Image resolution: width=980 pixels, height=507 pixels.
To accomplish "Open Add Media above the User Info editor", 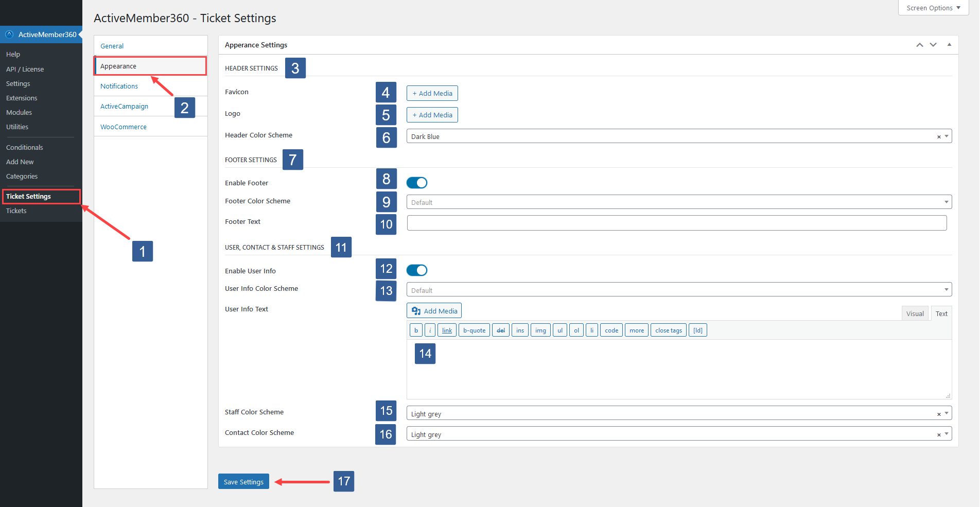I will pyautogui.click(x=434, y=310).
